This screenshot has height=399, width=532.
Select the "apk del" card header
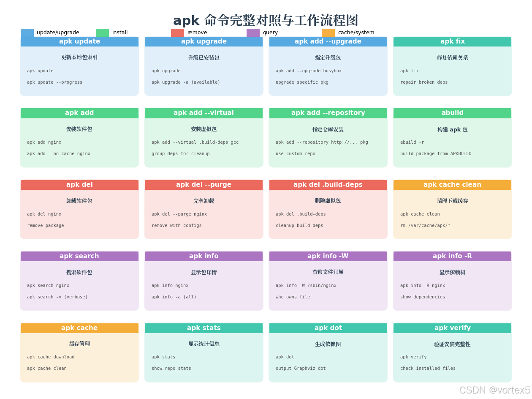click(79, 185)
